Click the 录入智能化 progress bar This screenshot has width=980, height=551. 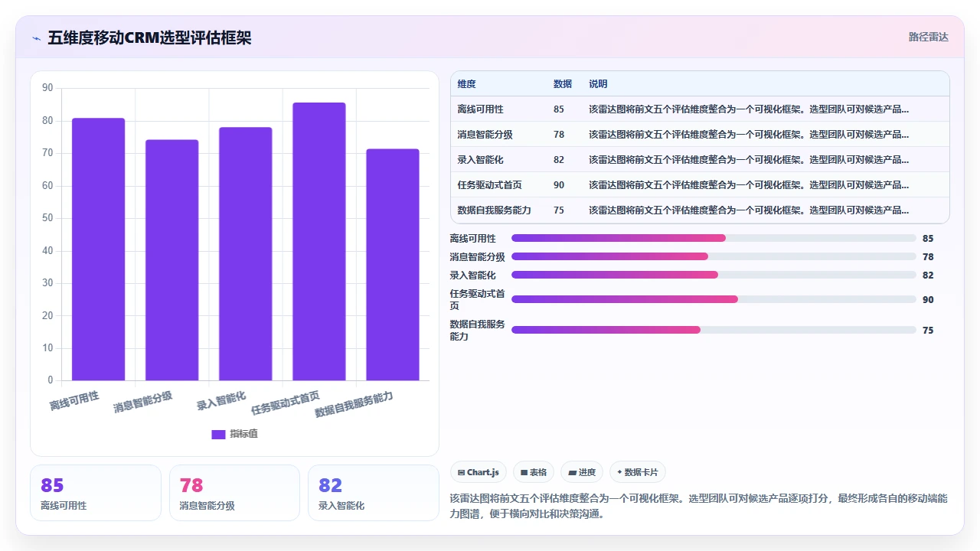coord(714,275)
